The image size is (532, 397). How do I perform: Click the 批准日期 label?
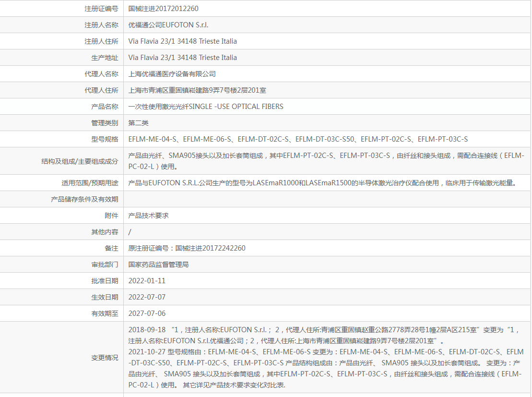pos(105,280)
